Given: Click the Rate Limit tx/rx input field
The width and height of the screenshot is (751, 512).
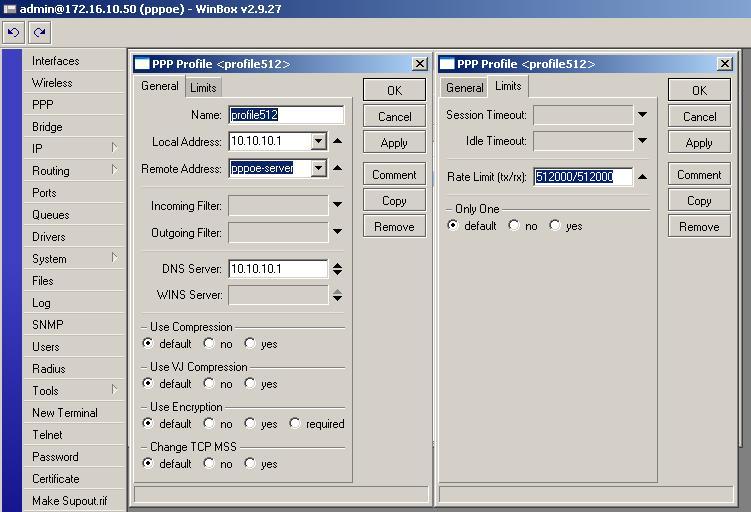Looking at the screenshot, I should point(583,177).
